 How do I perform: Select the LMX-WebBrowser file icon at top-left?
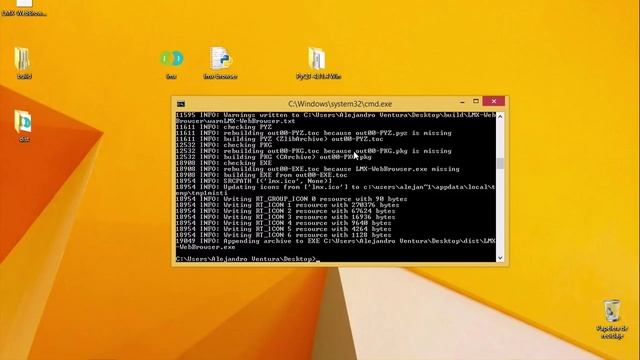click(24, 8)
